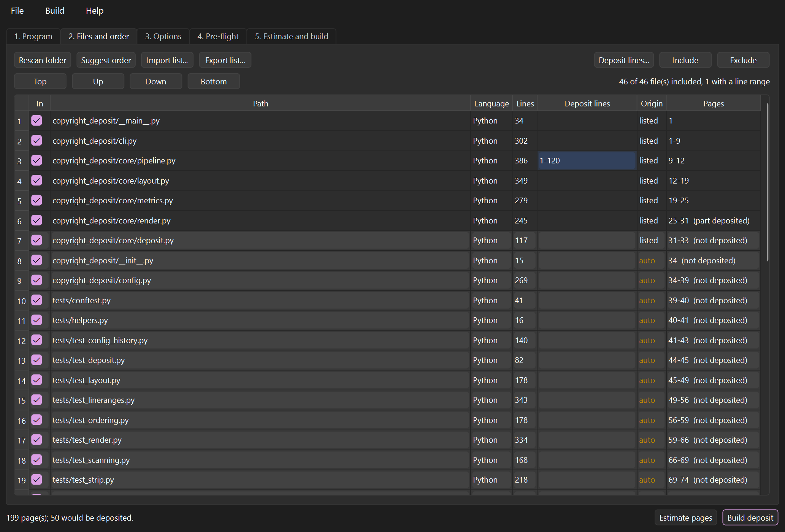Toggle checkbox for tests/helpers.py

click(x=36, y=320)
